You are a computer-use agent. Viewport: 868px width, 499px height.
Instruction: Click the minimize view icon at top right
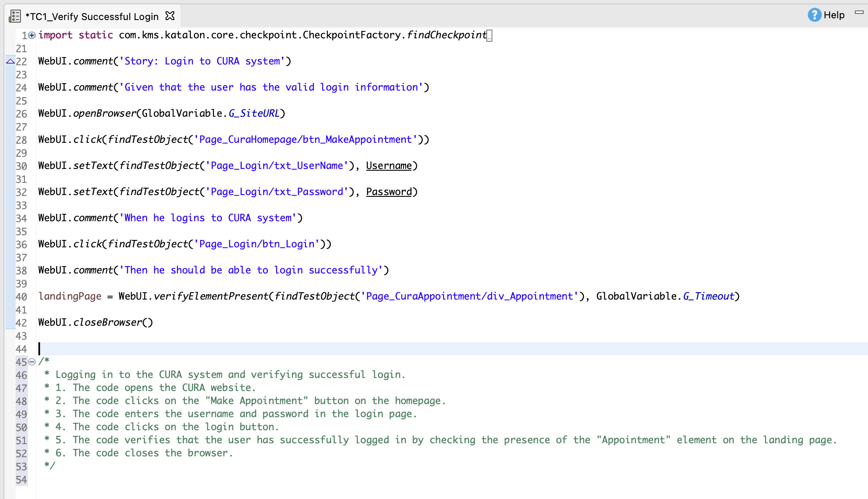coord(858,13)
